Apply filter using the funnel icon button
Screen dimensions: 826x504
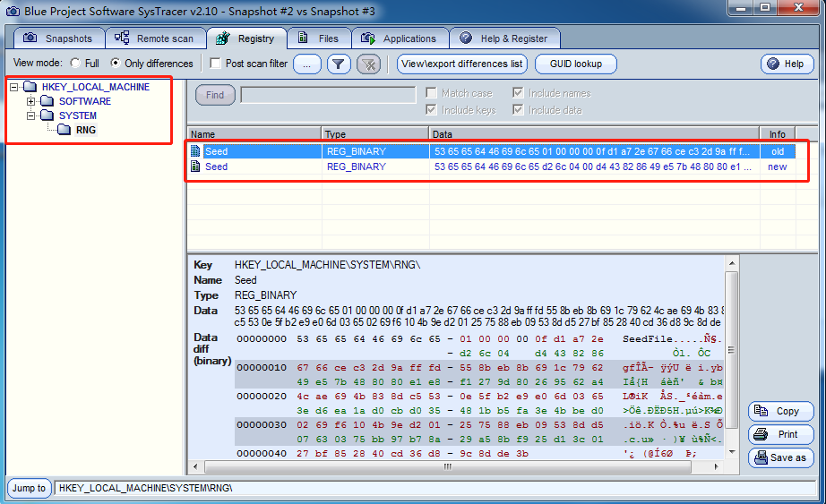tap(339, 64)
